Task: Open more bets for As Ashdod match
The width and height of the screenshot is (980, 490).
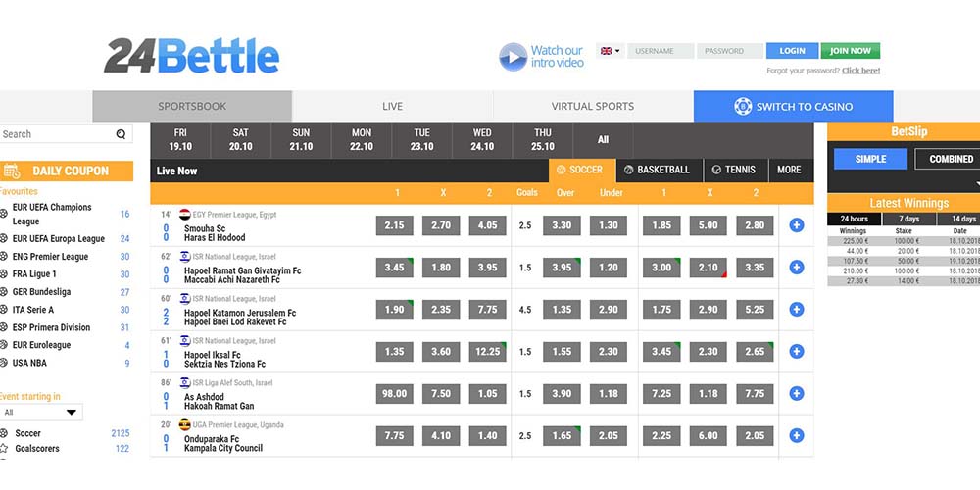Action: point(796,393)
